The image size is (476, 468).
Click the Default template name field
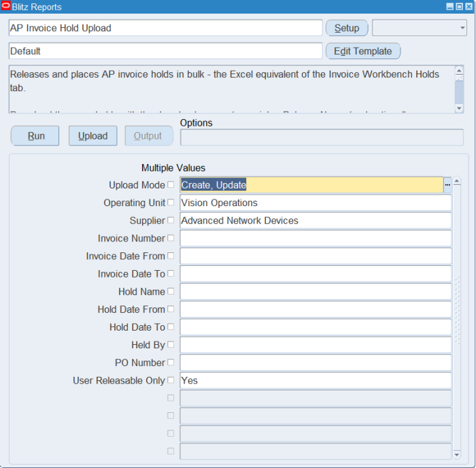(165, 51)
